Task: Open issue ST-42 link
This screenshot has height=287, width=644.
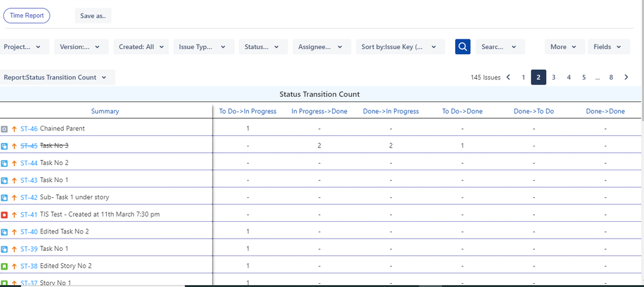Action: coord(29,198)
